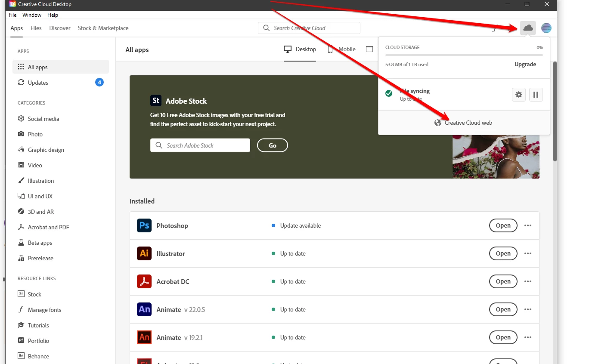Click the Illustrator app icon
The height and width of the screenshot is (364, 614).
tap(144, 253)
